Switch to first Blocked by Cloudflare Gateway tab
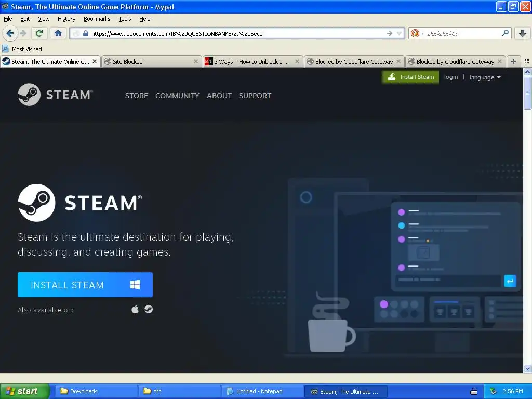This screenshot has height=399, width=532. [353, 62]
